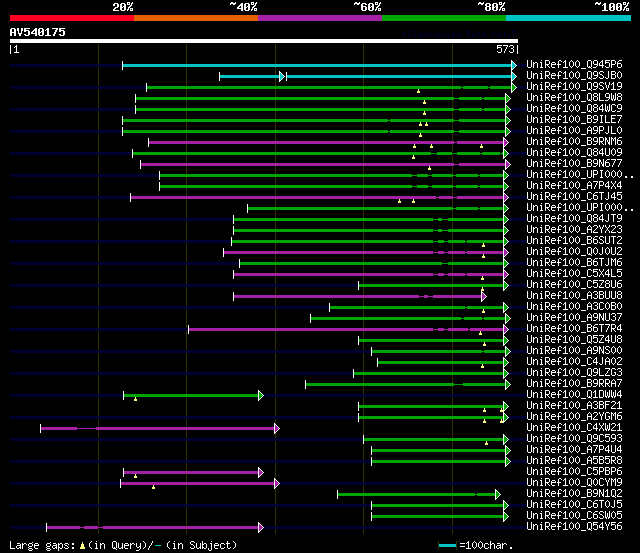Click the UniRef100_C4JA02 label
The width and height of the screenshot is (640, 553).
coord(574,362)
